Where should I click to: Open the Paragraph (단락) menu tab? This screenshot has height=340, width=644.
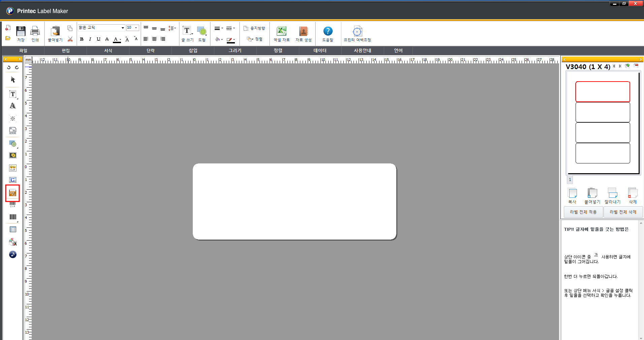(151, 51)
